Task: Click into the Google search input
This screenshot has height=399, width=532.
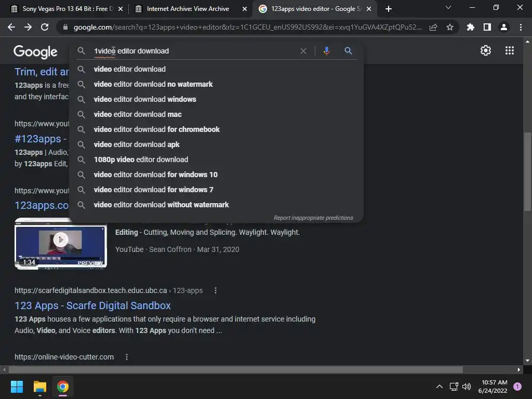Action: tap(195, 51)
